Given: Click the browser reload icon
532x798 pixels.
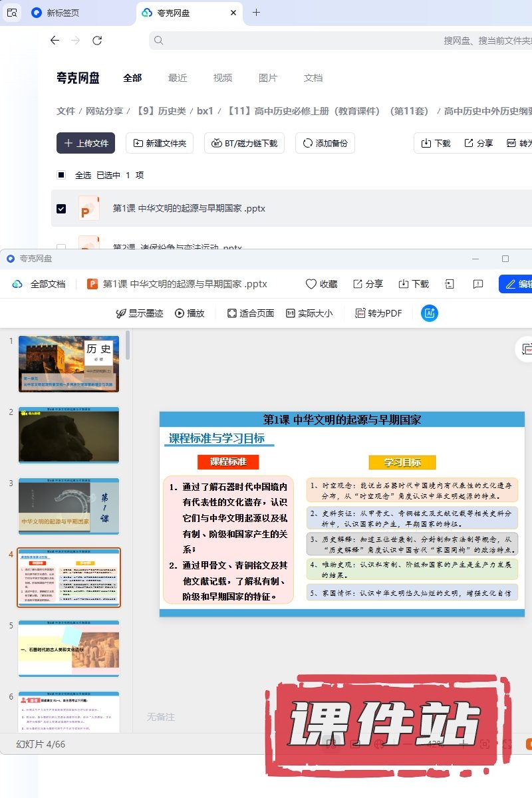Looking at the screenshot, I should [x=97, y=41].
